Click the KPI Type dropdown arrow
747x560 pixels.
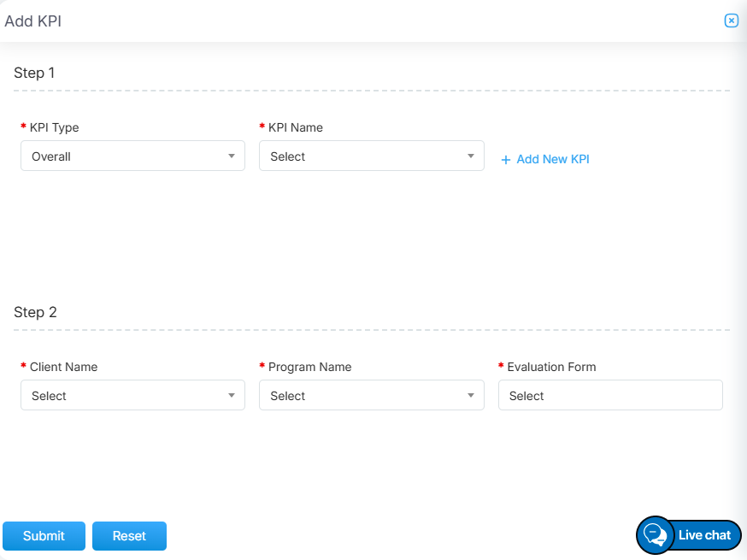tap(232, 156)
